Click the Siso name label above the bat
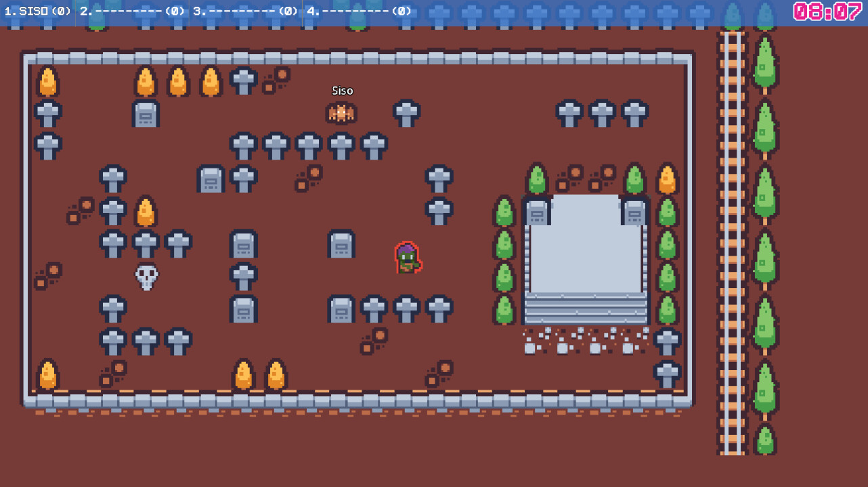Image resolution: width=868 pixels, height=487 pixels. [342, 91]
